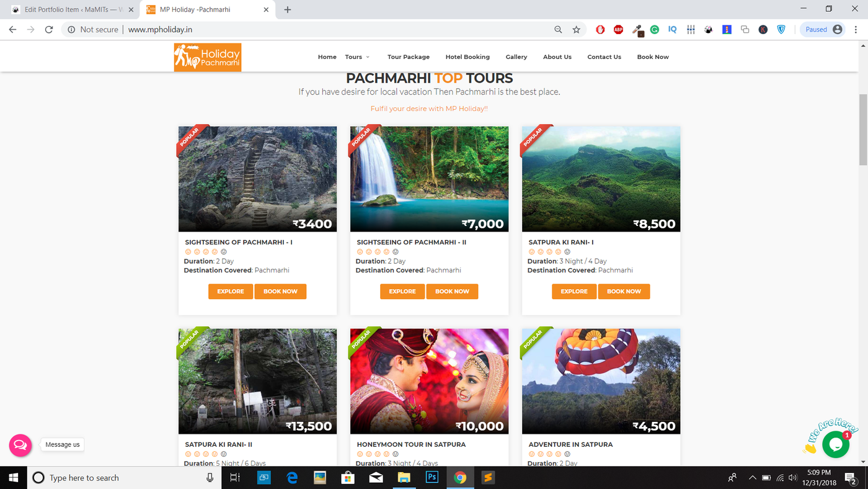Screen dimensions: 868x489
Task: Open the green live chat widget
Action: tap(835, 444)
